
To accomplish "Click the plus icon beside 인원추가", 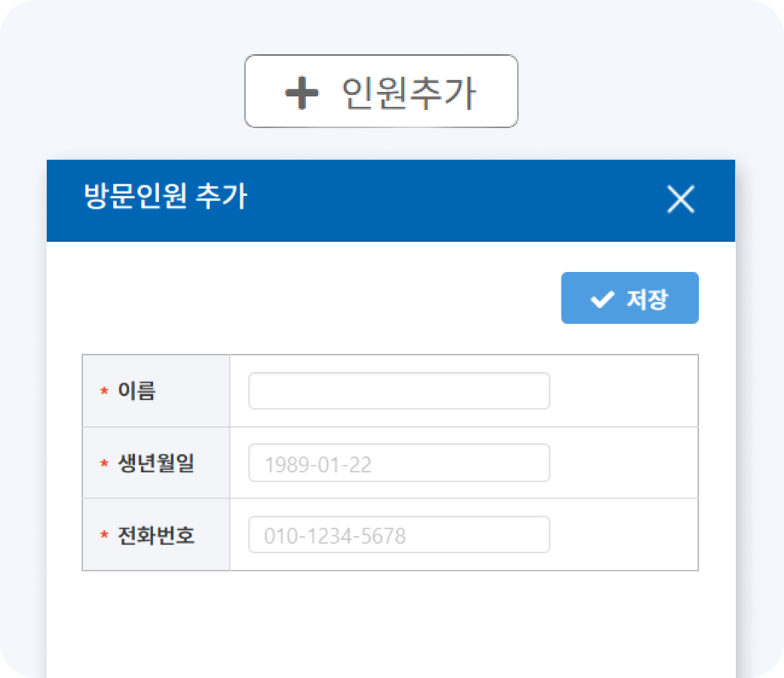I will point(301,95).
